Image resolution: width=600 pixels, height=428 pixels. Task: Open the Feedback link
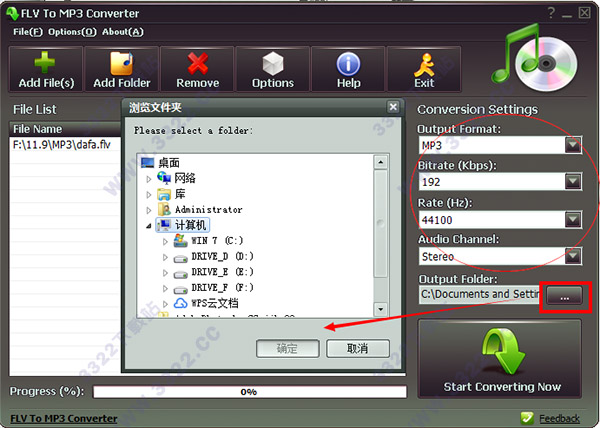pyautogui.click(x=559, y=418)
